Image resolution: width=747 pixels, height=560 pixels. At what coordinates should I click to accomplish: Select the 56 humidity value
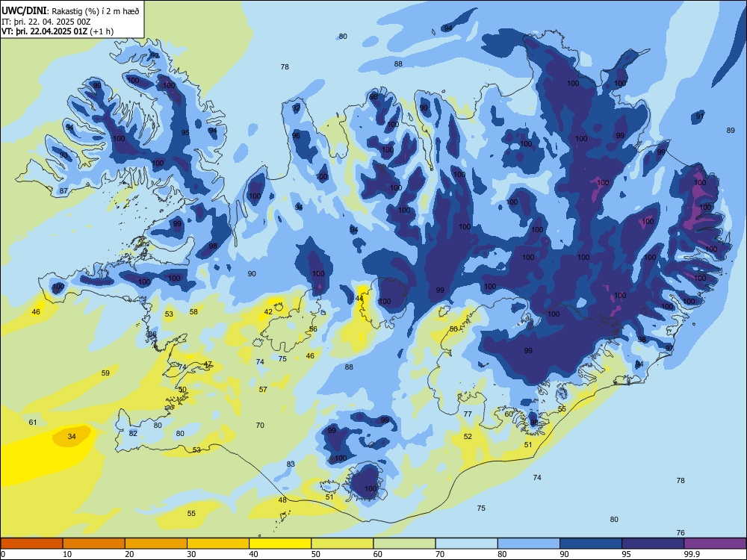coord(313,329)
